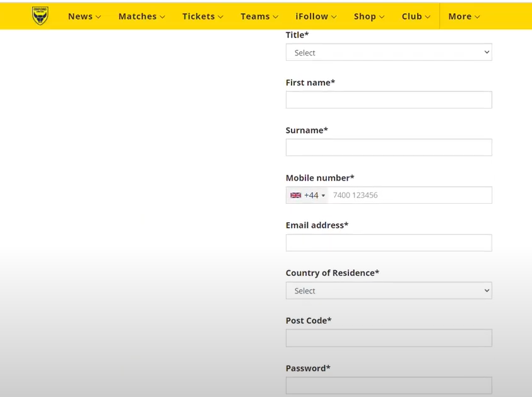This screenshot has width=532, height=397.
Task: Click into the Surname text box
Action: 388,148
